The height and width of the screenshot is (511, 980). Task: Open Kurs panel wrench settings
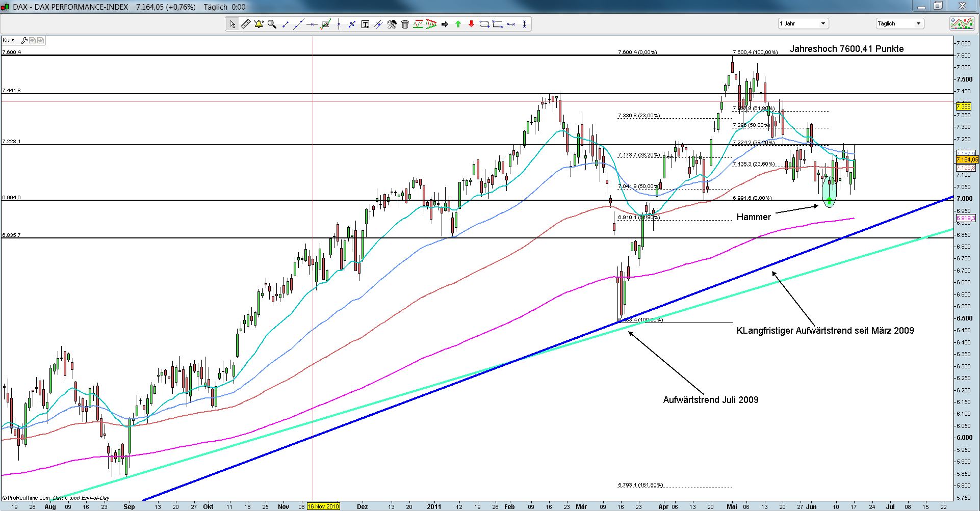point(23,40)
